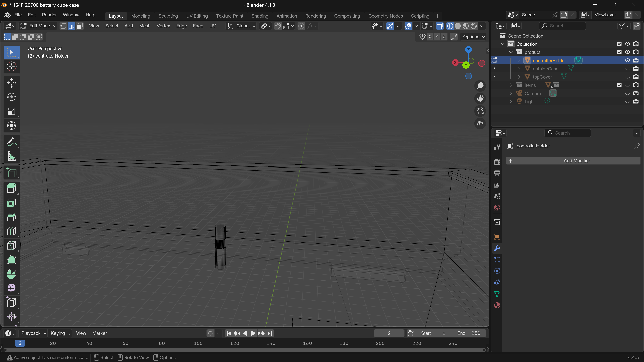Open the Material properties tab
This screenshot has height=362, width=644.
point(497,305)
